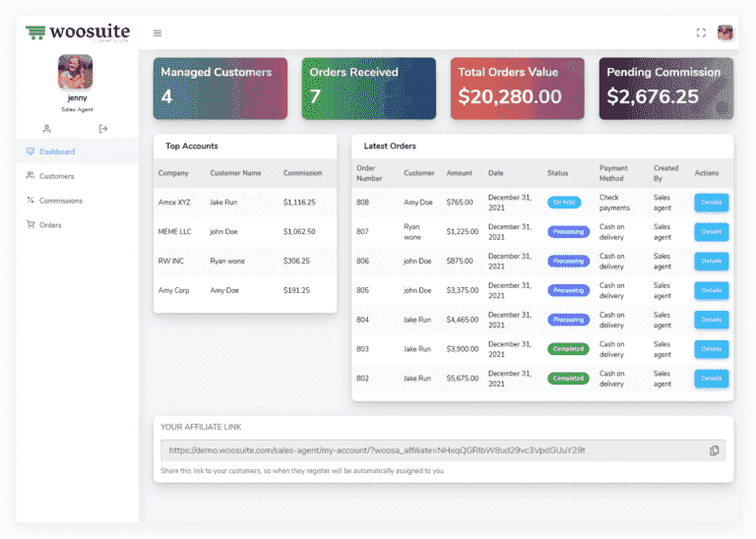Screen dimensions: 756x539
Task: Click the logout icon under jenny
Action: 102,129
